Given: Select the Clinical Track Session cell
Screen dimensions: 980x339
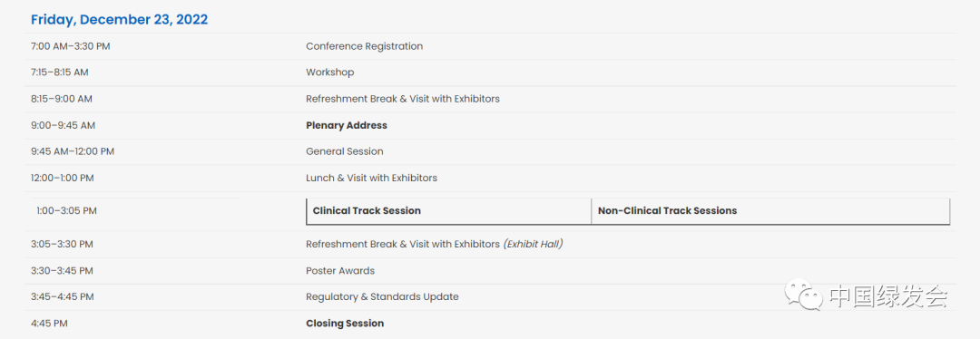Looking at the screenshot, I should (x=449, y=211).
